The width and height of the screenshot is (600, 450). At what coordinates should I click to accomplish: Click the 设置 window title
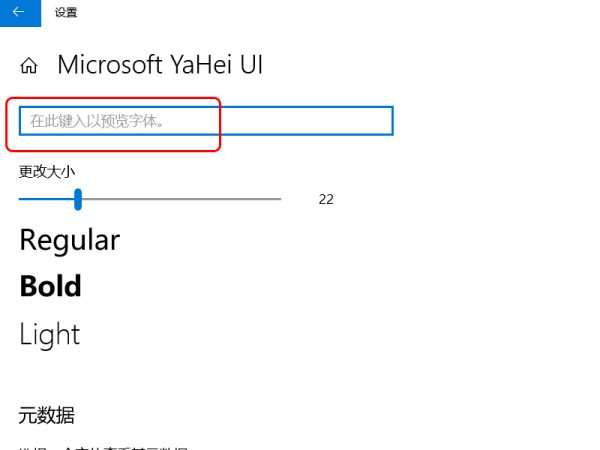pyautogui.click(x=66, y=13)
